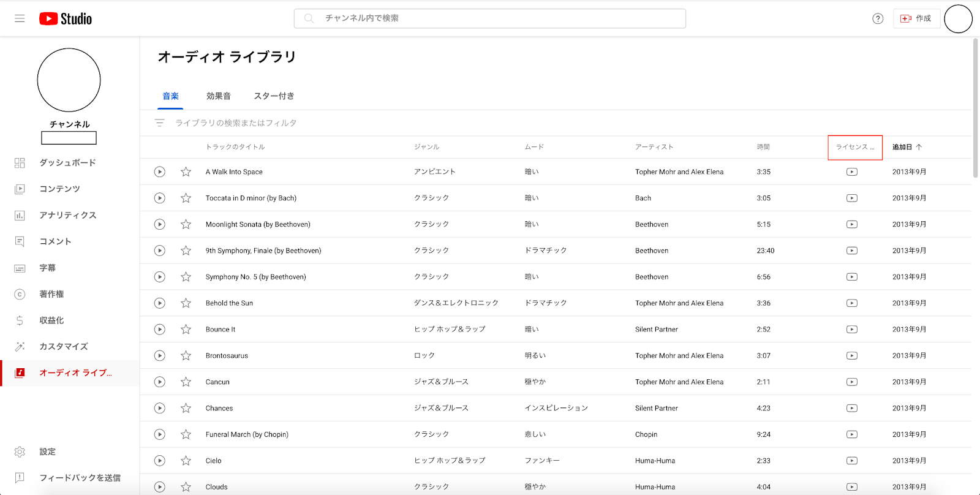Go to 収益化 monetization page
Screen dimensions: 980x495
click(x=51, y=320)
